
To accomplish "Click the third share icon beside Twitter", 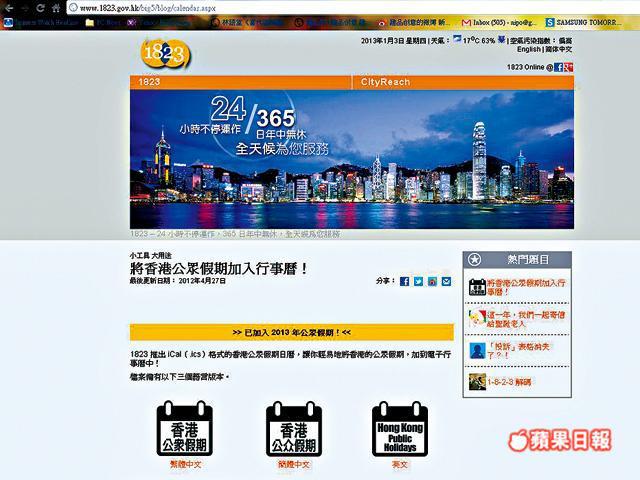I will 432,281.
